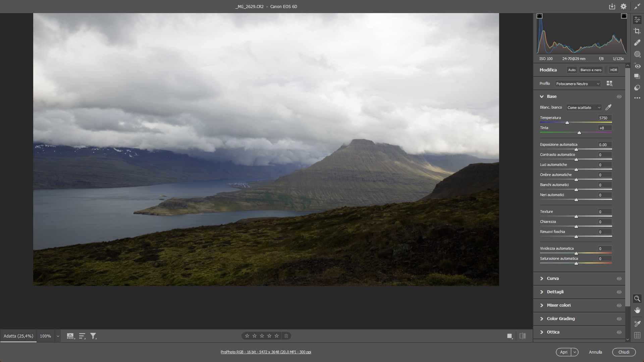Delete image with trash icon

click(x=286, y=336)
